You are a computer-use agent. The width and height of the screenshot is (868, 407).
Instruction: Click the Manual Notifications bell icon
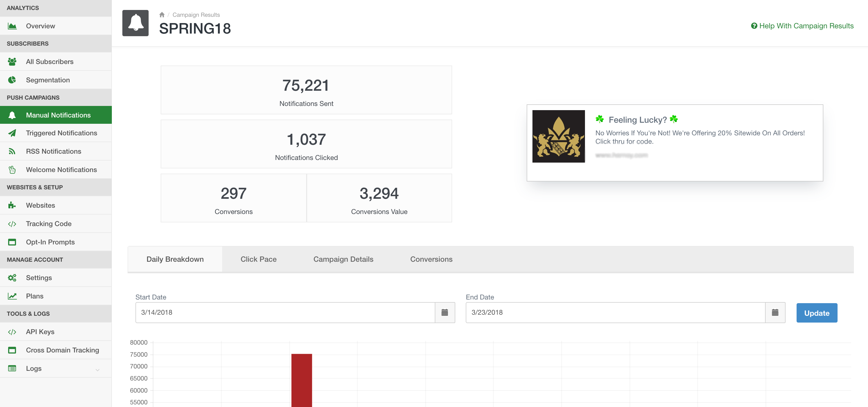(12, 115)
